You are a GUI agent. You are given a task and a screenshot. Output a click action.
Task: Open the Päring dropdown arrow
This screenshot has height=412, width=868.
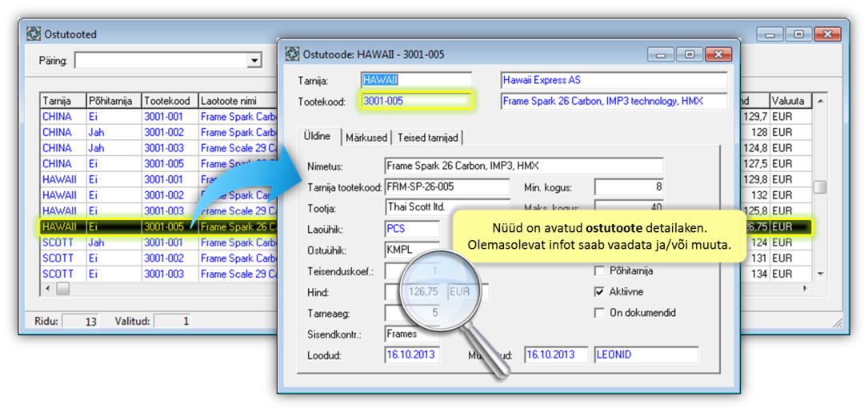pos(254,61)
